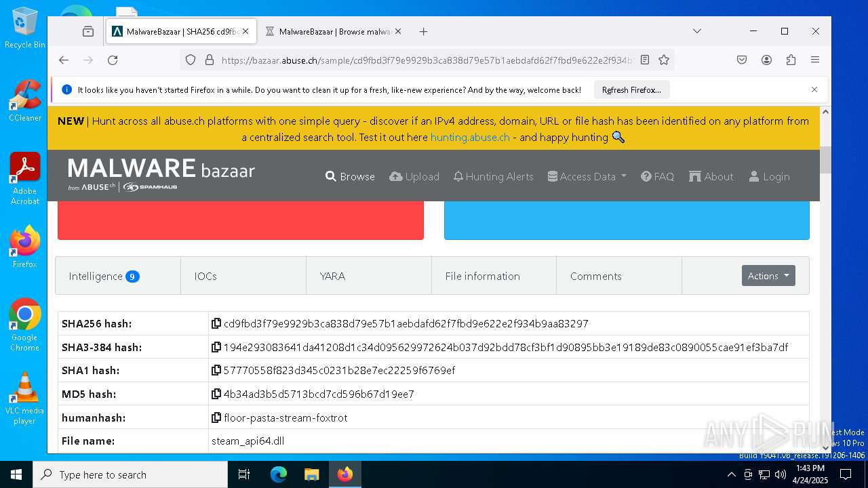Open Adobe Acrobat desktop shortcut
This screenshot has height=488, width=868.
click(x=24, y=178)
